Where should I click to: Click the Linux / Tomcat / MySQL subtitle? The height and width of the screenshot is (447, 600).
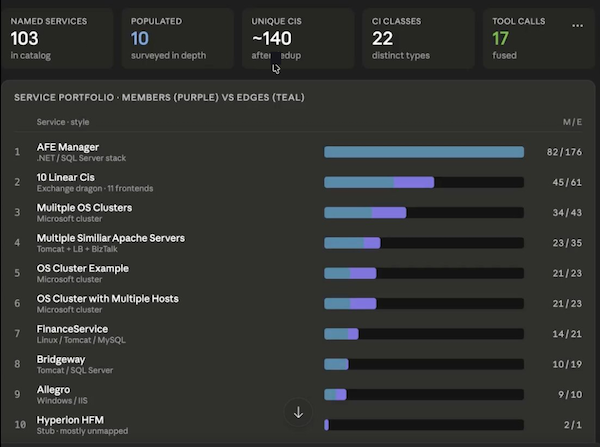tap(81, 340)
